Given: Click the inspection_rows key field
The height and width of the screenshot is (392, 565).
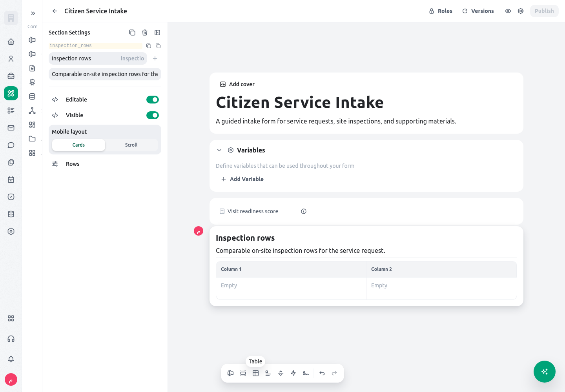Looking at the screenshot, I should (96, 46).
